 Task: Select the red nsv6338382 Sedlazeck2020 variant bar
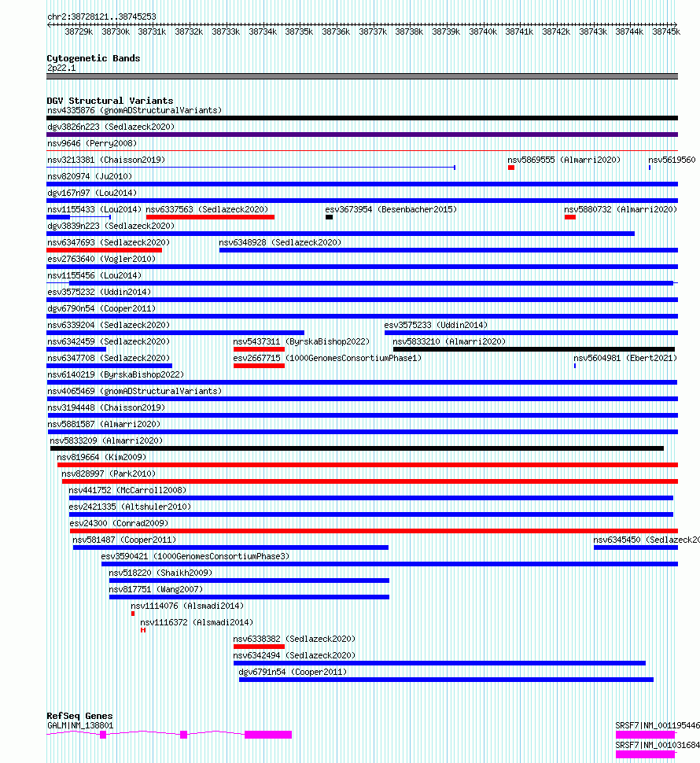(259, 647)
